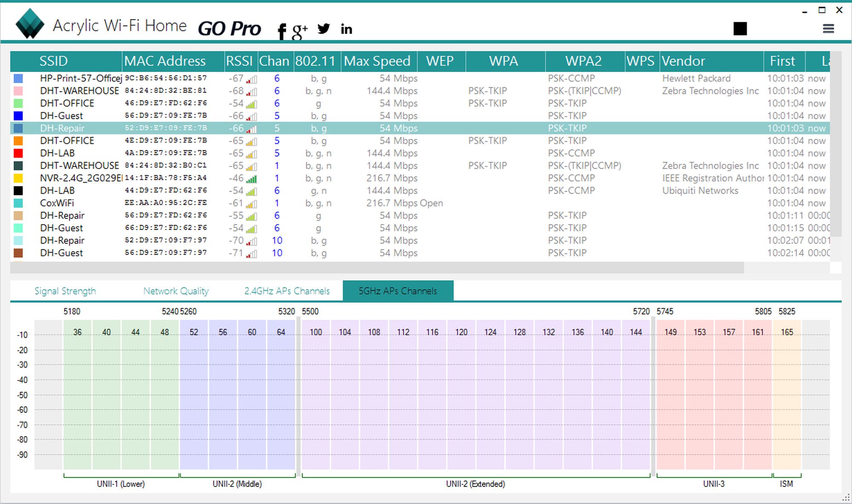
Task: Sort the list by RSSI column
Action: 239,61
